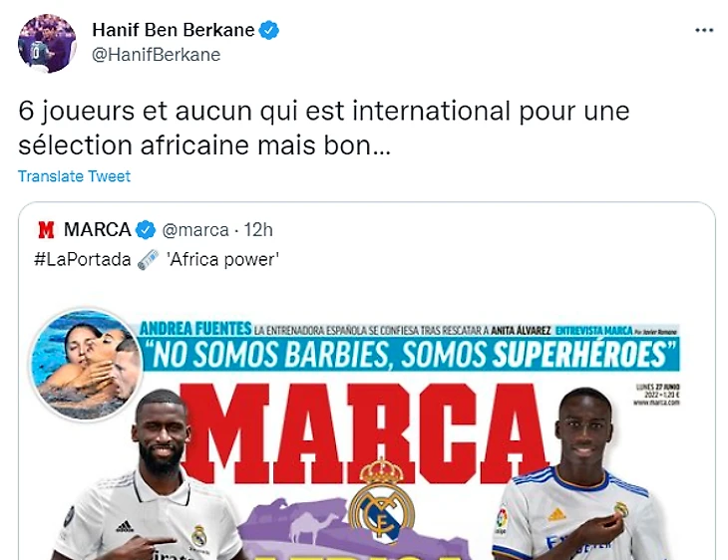This screenshot has height=560, width=728.
Task: Click the @marca handle in the quoted tweet
Action: point(195,230)
